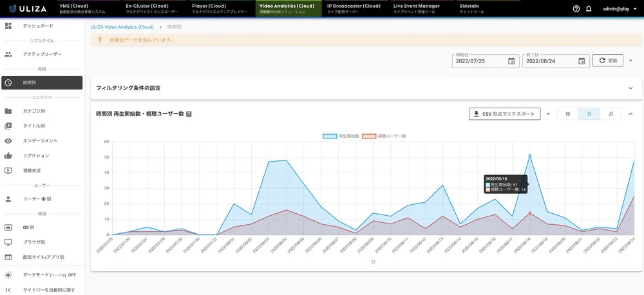This screenshot has height=295, width=644.
Task: Open the notifications bell icon
Action: [589, 9]
